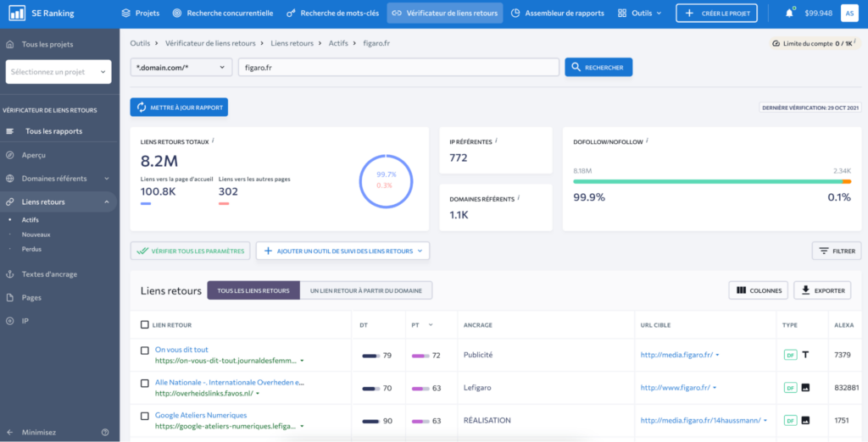
Task: Sort by PT column arrow
Action: pyautogui.click(x=431, y=324)
